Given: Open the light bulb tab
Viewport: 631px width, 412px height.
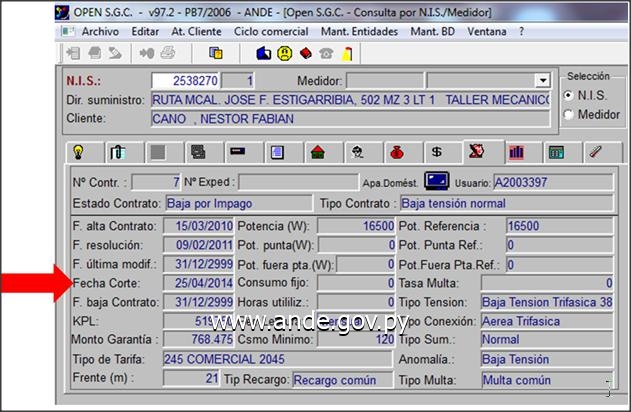Looking at the screenshot, I should [79, 152].
